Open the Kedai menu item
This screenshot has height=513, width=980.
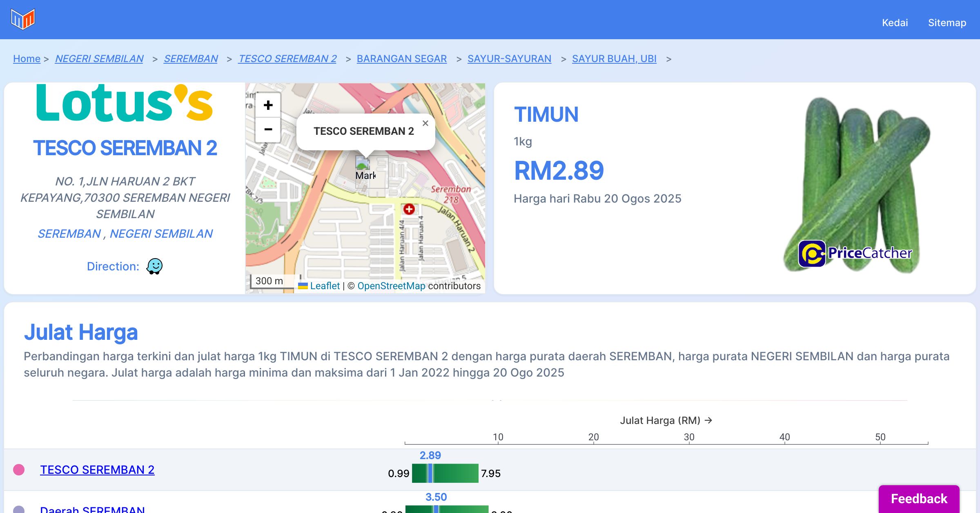tap(895, 22)
